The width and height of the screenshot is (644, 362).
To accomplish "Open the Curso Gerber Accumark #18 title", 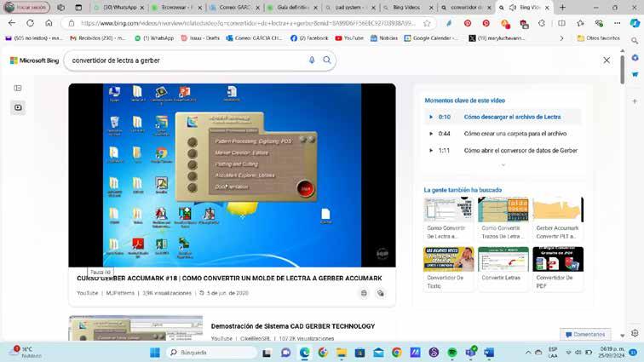I will [x=229, y=279].
